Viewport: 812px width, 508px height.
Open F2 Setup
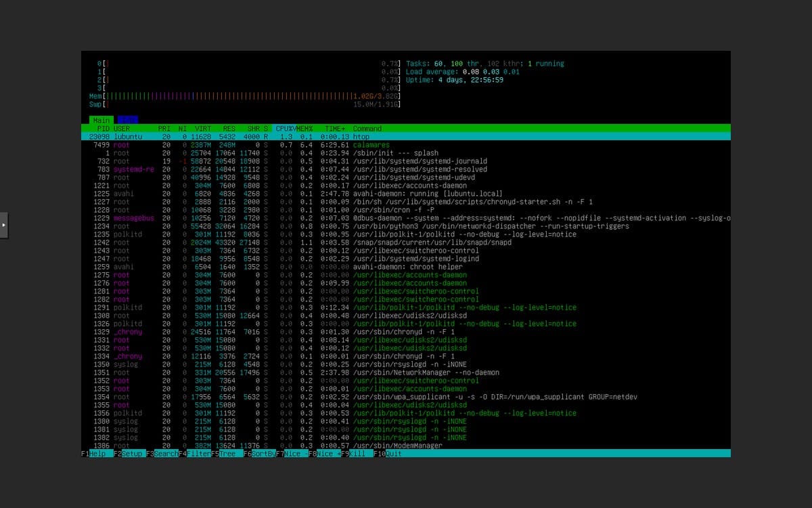click(x=129, y=453)
